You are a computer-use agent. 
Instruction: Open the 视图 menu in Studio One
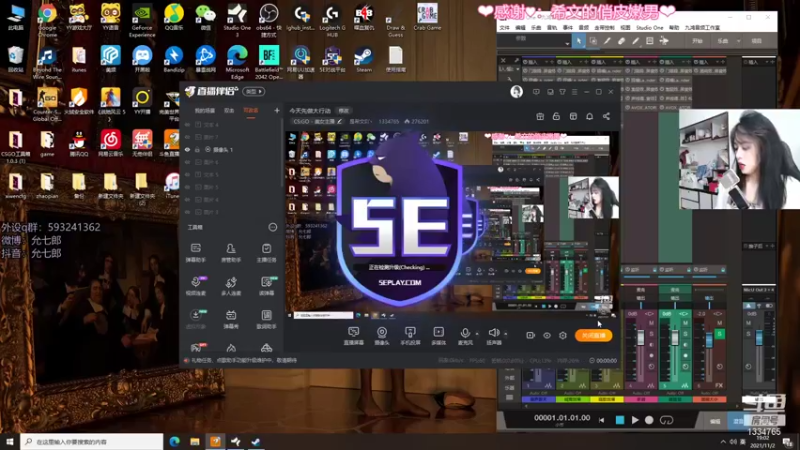click(x=625, y=28)
